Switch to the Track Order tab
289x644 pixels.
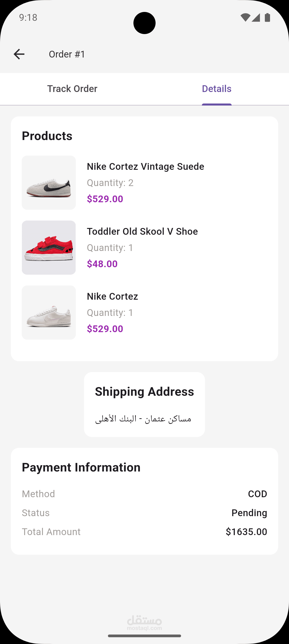coord(72,89)
